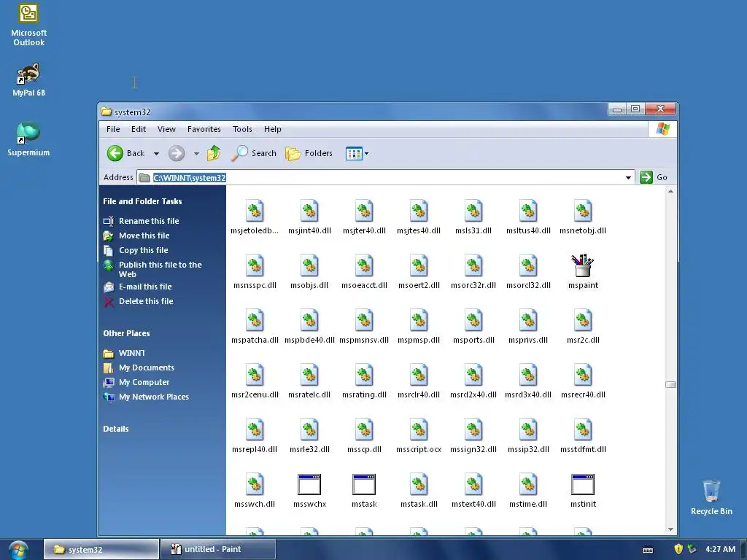This screenshot has width=747, height=560.
Task: Open the Edit menu
Action: [139, 129]
